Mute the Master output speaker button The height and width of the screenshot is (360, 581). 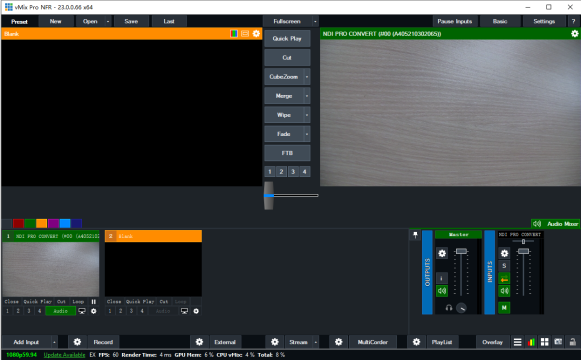(x=442, y=291)
